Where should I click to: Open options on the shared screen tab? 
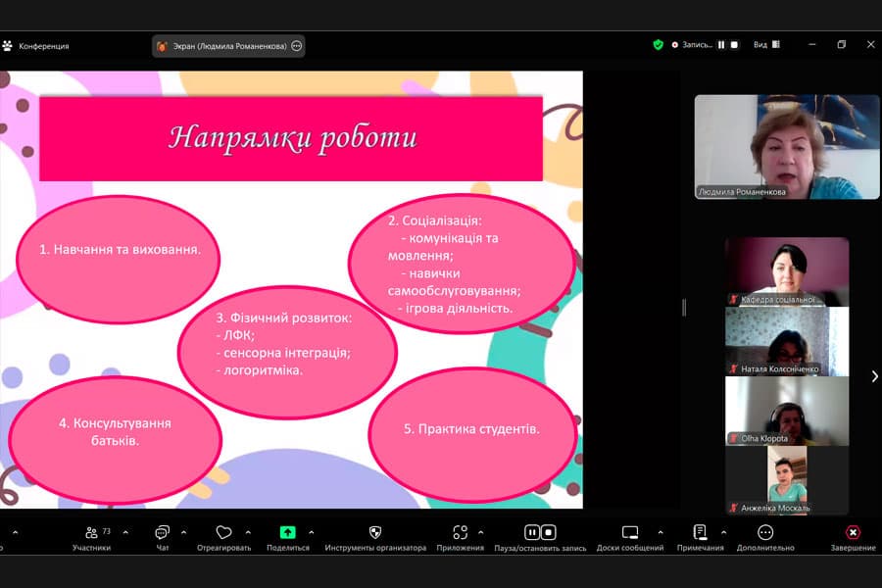[296, 46]
